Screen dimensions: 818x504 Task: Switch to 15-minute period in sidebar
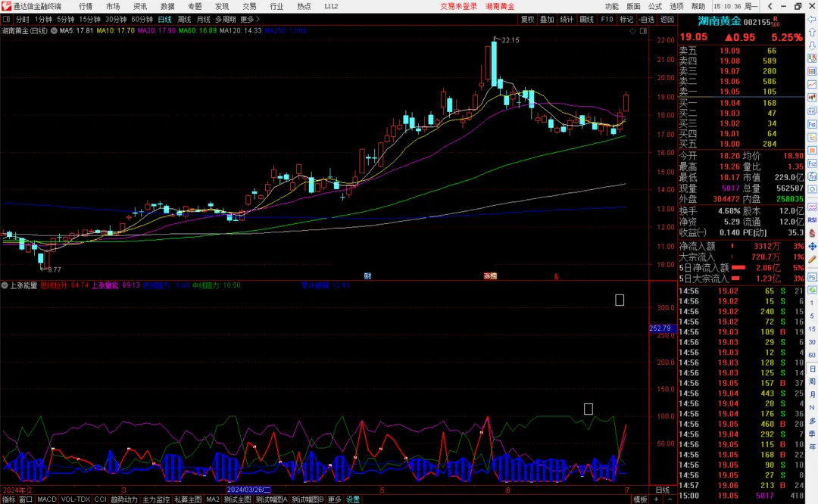(812, 329)
